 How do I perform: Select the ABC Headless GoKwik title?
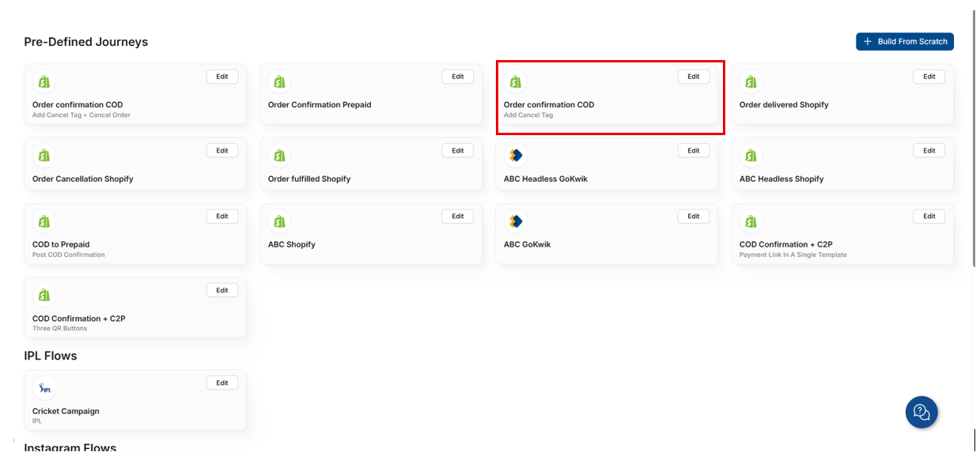(546, 179)
